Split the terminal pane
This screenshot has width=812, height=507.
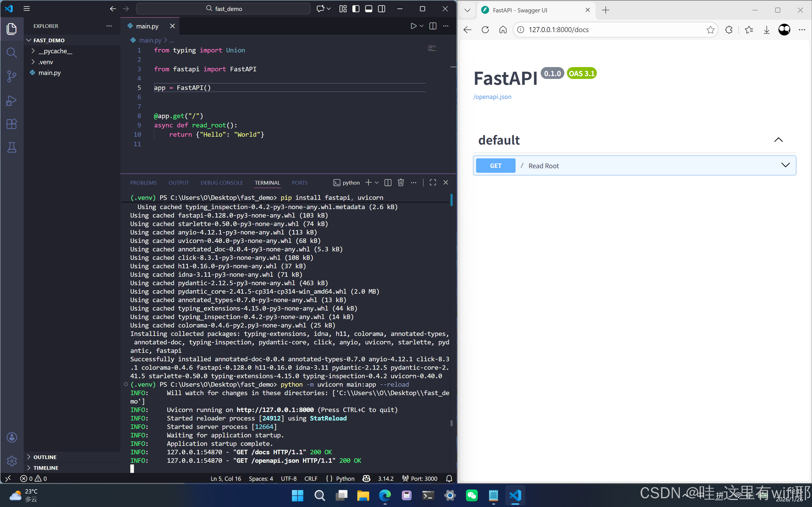tap(388, 182)
